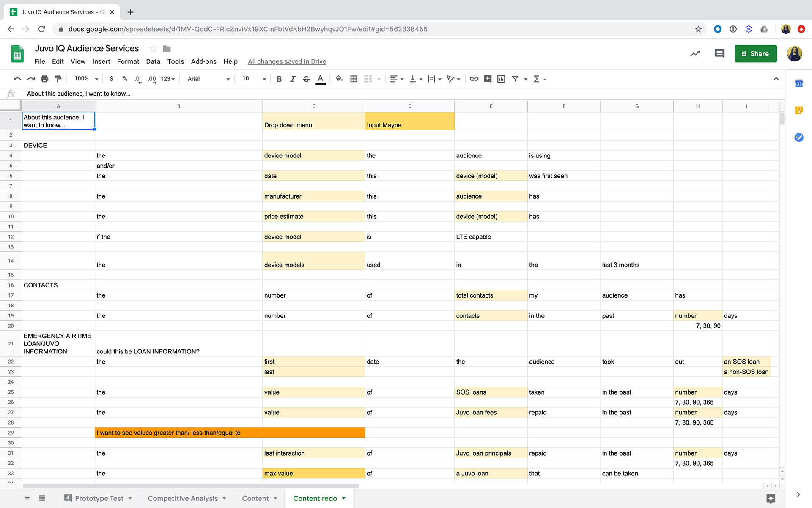Switch to the Prototype Test tab
The height and width of the screenshot is (508, 812).
(99, 498)
